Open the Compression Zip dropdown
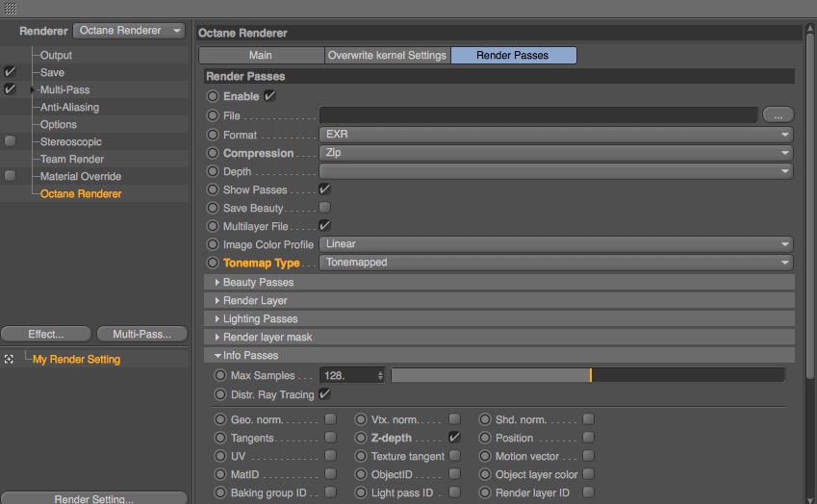This screenshot has height=504, width=817. tap(556, 153)
